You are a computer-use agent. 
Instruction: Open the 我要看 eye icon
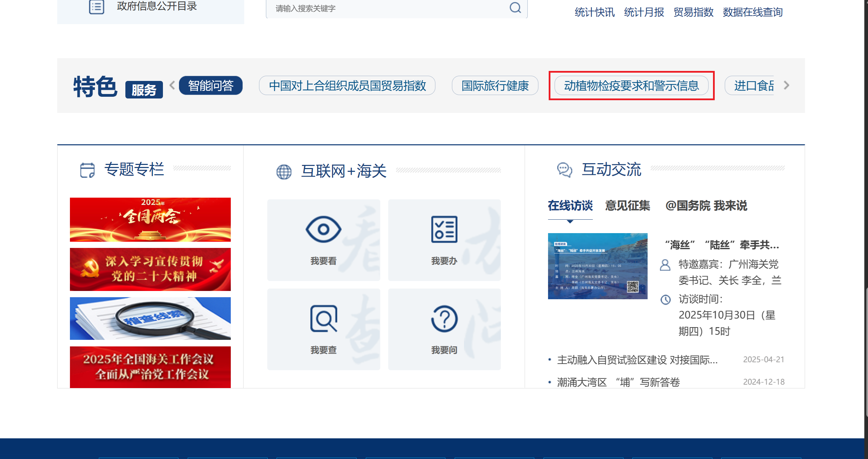click(x=323, y=229)
